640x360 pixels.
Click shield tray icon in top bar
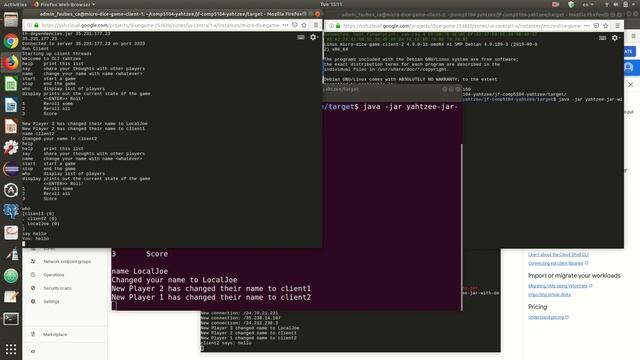coord(571,4)
